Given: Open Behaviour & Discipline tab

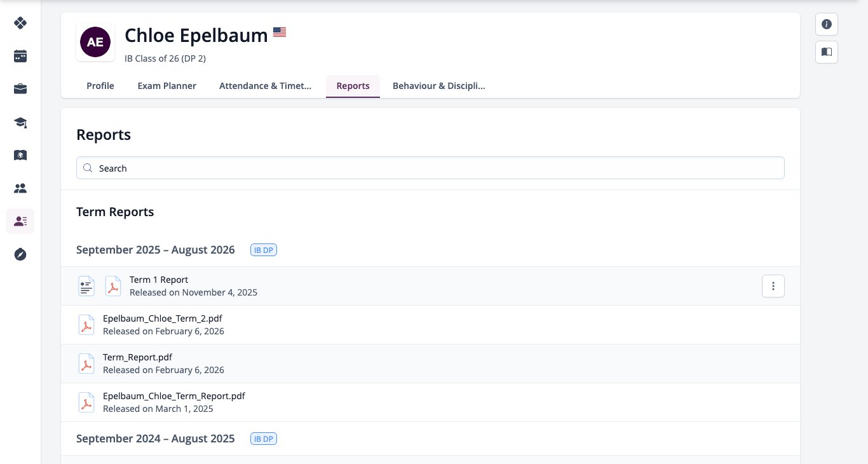Looking at the screenshot, I should click(x=438, y=86).
